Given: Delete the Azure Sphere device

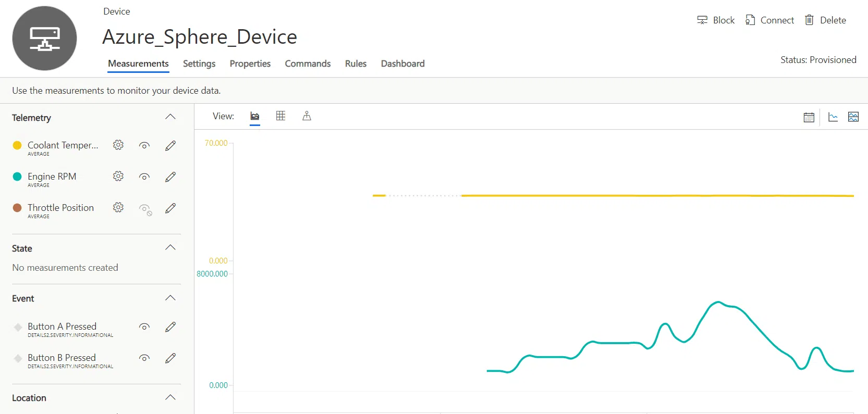Looking at the screenshot, I should pos(825,20).
